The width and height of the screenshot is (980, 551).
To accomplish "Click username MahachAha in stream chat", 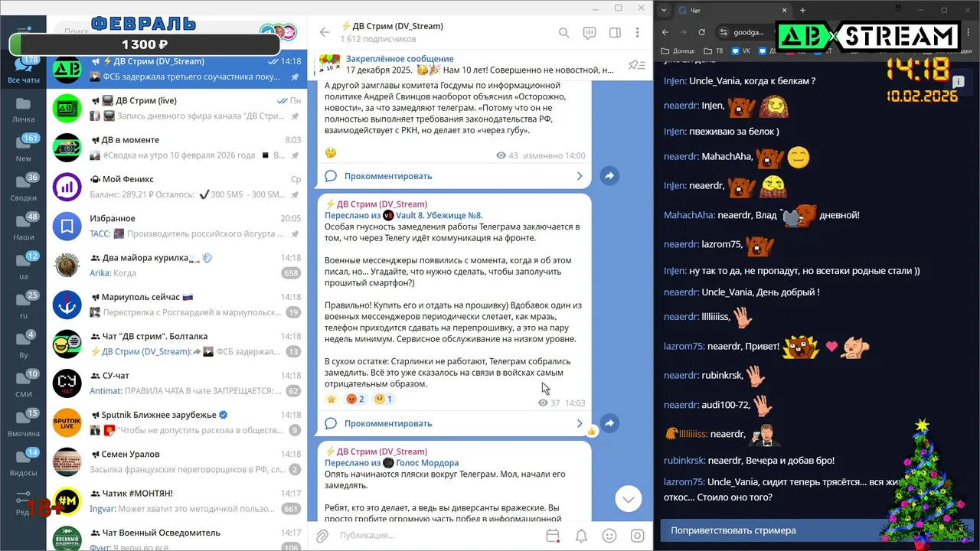I will point(689,215).
